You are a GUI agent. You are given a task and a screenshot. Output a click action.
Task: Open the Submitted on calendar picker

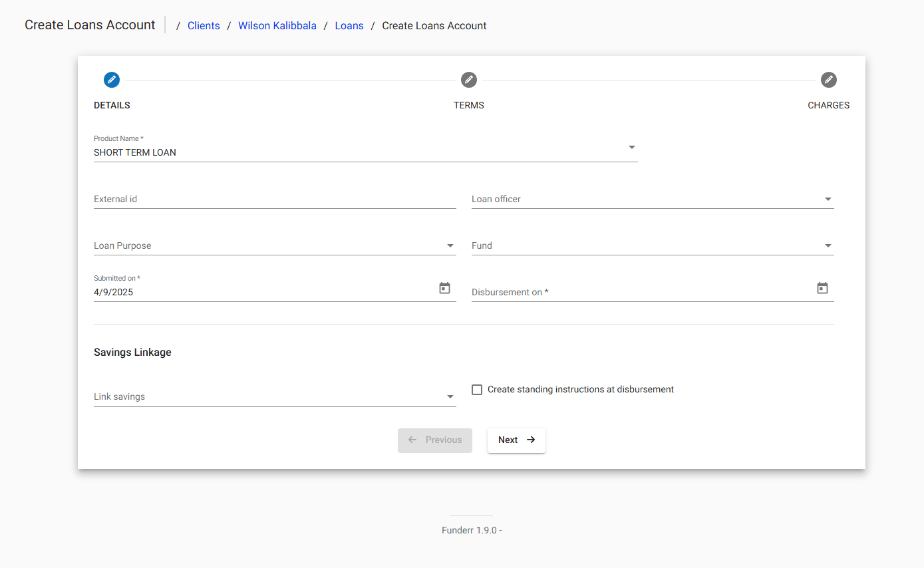click(x=444, y=288)
